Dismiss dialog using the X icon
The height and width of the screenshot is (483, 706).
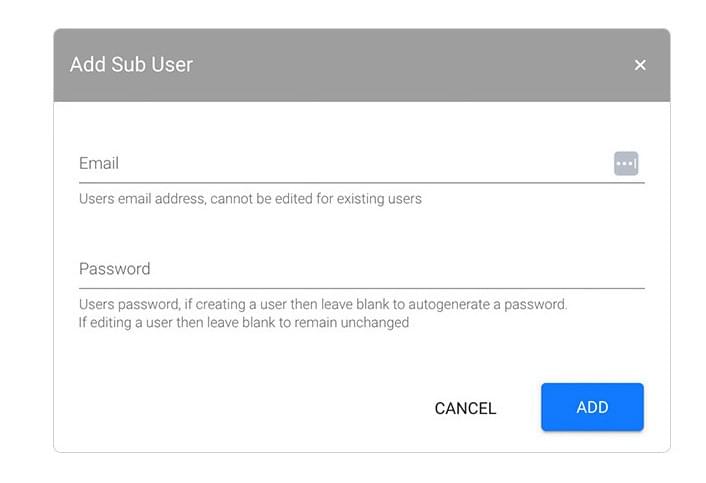(640, 65)
